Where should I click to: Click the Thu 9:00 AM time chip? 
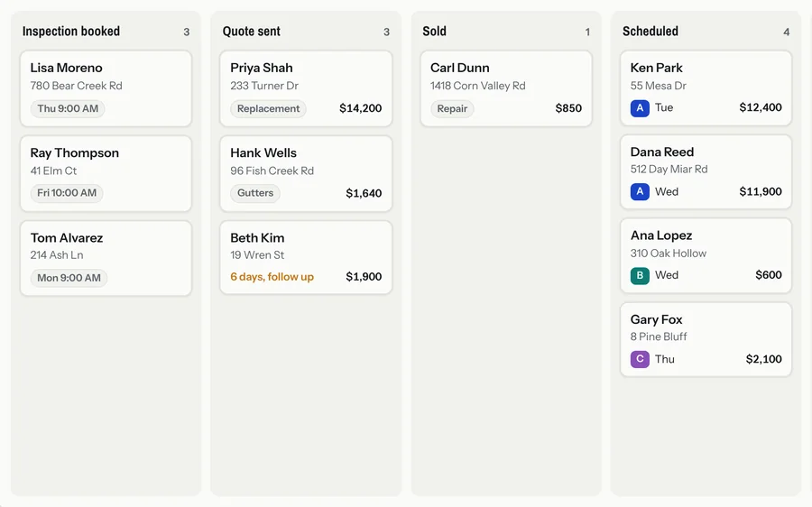[68, 109]
